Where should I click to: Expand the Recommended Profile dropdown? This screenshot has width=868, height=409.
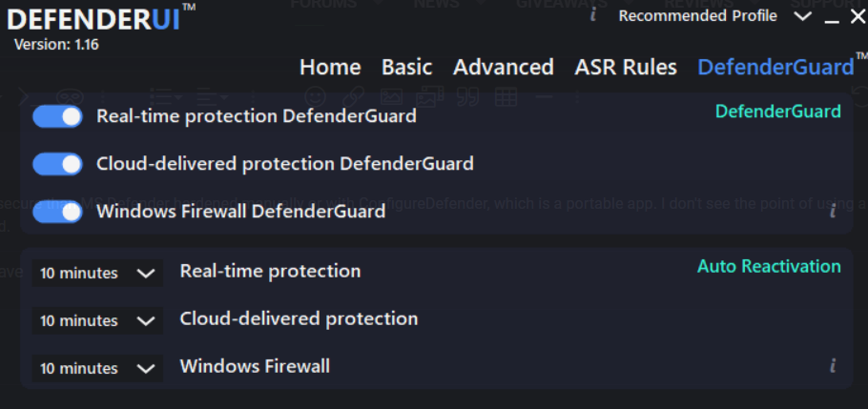click(802, 16)
